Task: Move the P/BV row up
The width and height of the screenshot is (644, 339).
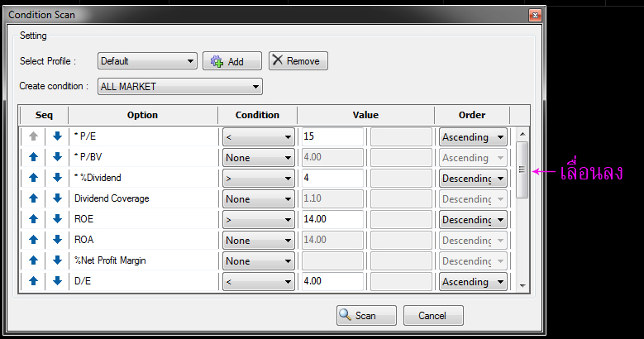Action: pyautogui.click(x=34, y=158)
